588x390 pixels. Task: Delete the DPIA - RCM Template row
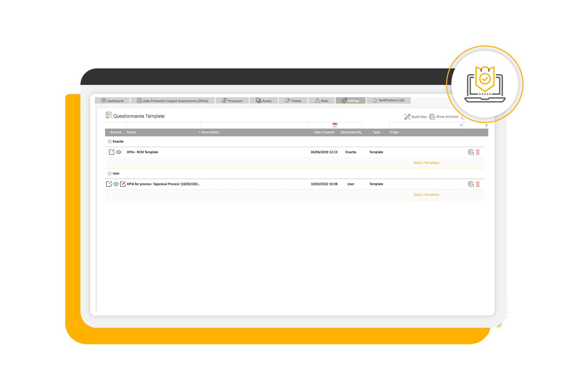[478, 152]
